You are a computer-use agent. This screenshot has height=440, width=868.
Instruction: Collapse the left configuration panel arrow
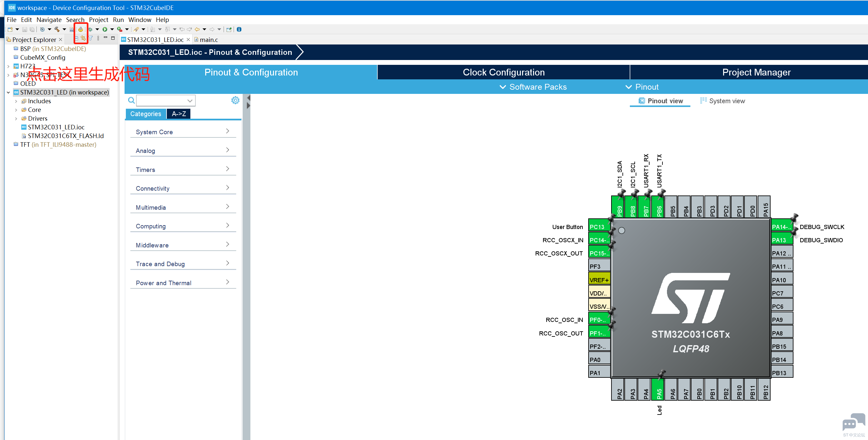tap(248, 98)
